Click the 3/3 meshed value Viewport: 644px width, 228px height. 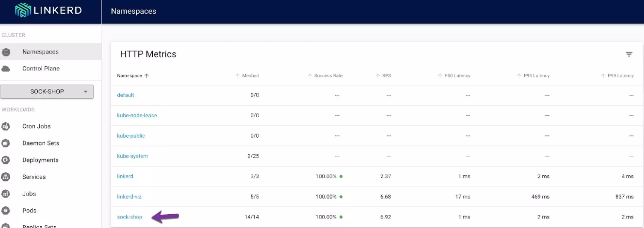255,176
